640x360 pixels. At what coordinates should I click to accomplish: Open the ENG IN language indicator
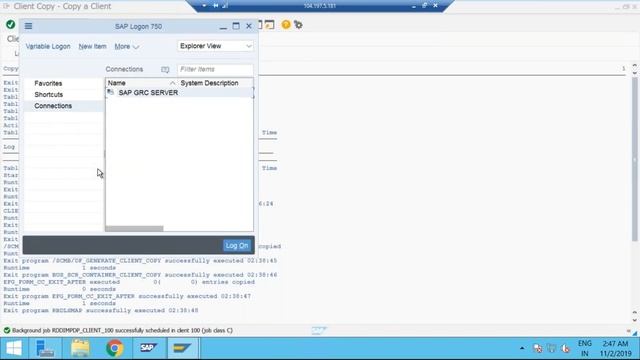pos(585,348)
